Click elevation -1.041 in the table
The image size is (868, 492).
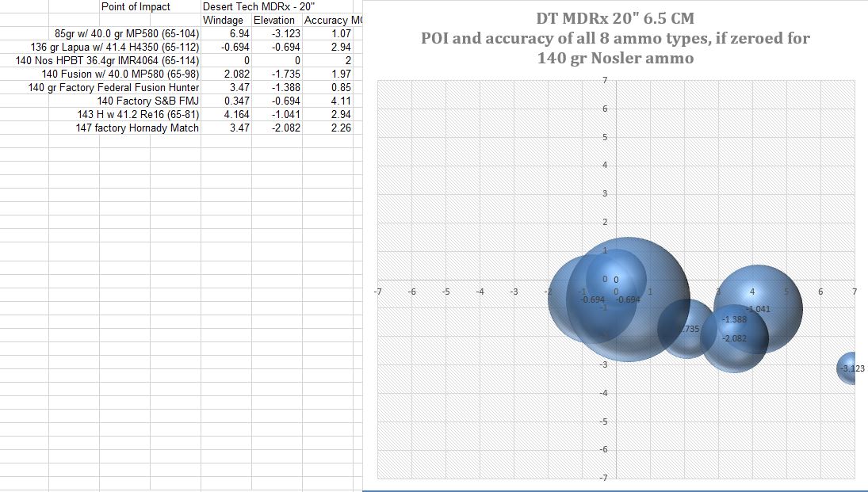(286, 114)
